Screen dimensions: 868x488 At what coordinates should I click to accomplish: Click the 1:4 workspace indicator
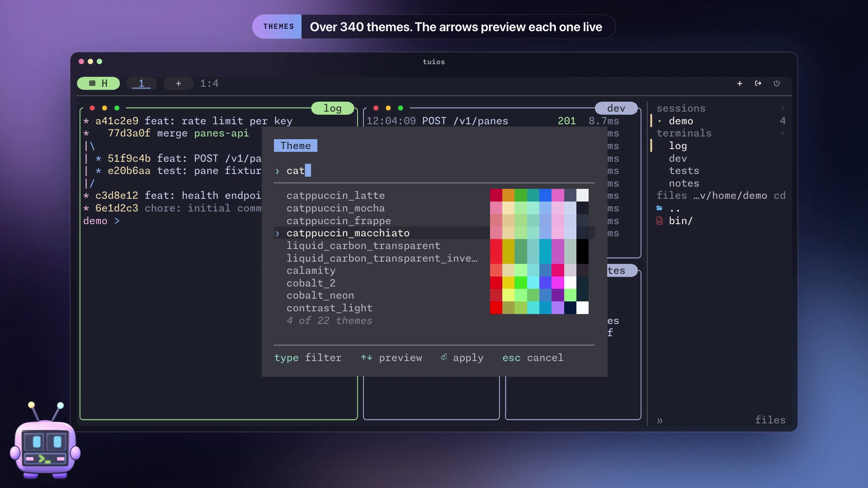[209, 84]
